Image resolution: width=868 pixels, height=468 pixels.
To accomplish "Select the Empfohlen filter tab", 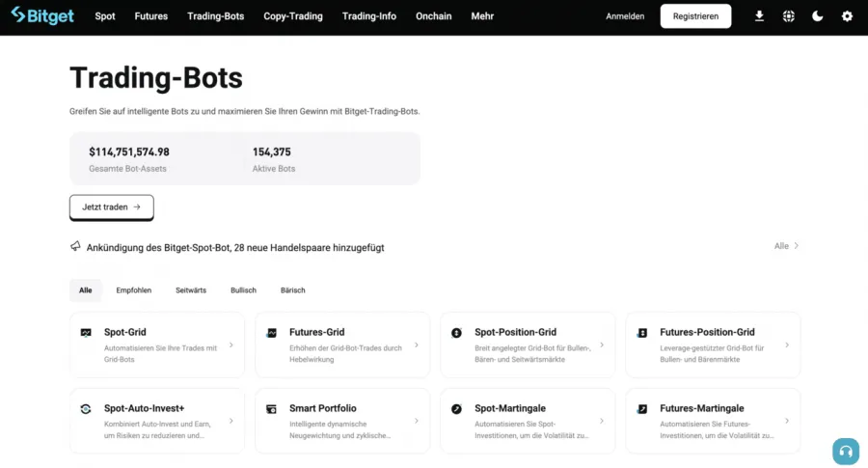I will point(133,290).
